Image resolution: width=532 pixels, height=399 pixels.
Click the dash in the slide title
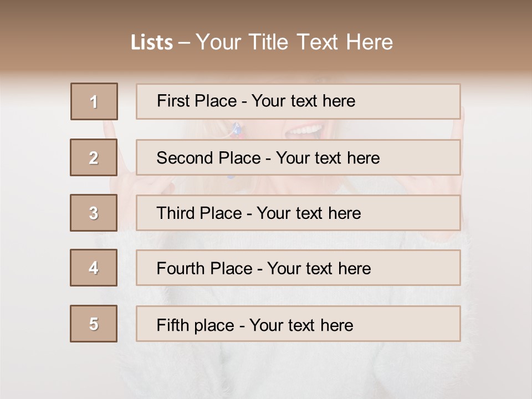(184, 43)
